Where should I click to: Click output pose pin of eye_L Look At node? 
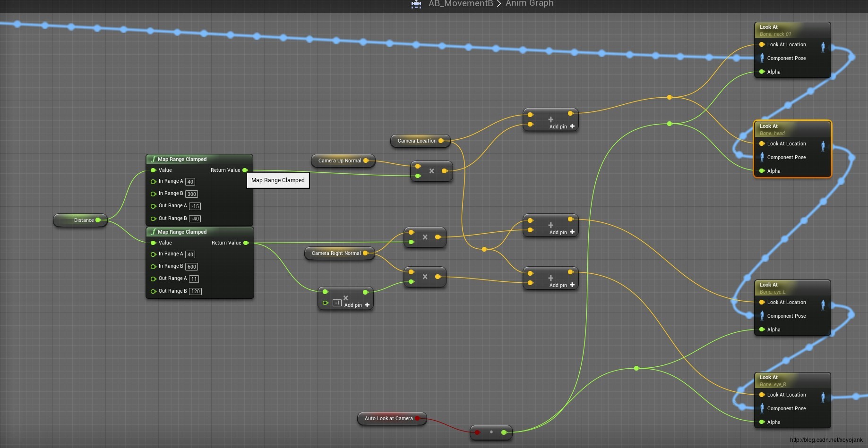coord(823,305)
